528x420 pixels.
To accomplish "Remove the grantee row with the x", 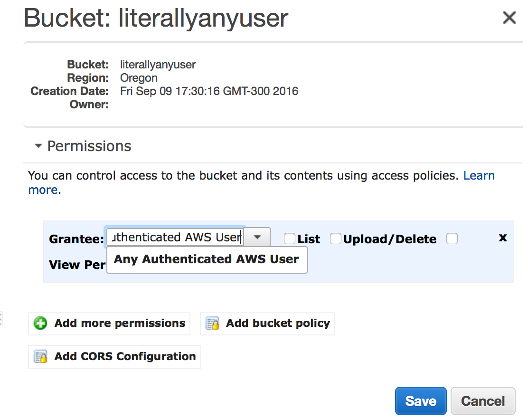I will pos(503,238).
